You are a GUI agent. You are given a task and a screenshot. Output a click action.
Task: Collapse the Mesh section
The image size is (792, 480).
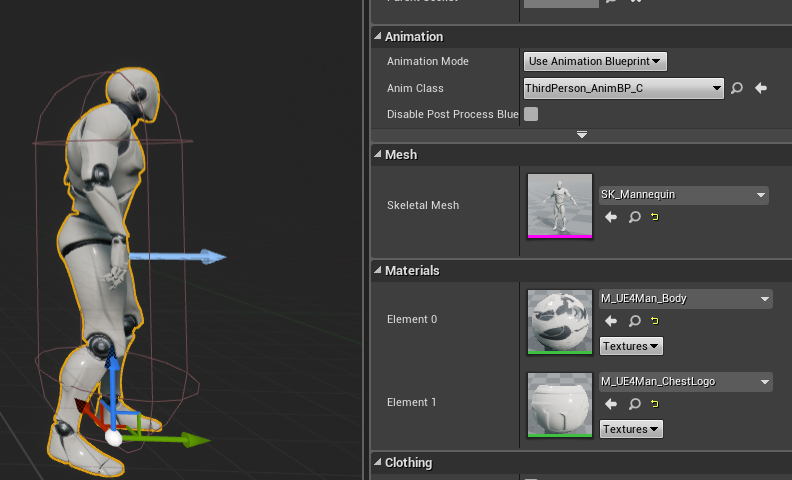(x=378, y=154)
